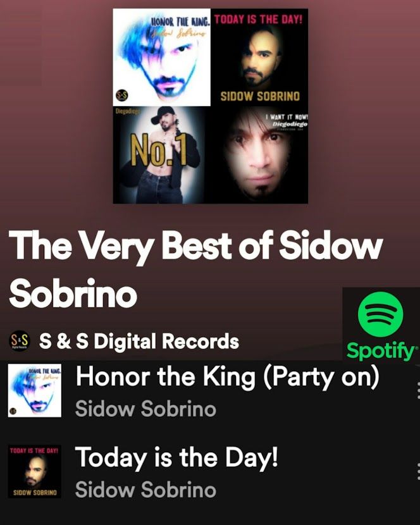Viewport: 420px width, 525px height.
Task: Open artist Sidow Sobrino under Honor the King
Action: [x=145, y=409]
